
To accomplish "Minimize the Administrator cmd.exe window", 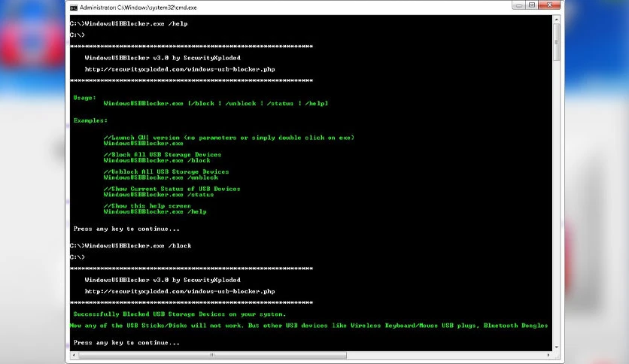I will (x=518, y=5).
